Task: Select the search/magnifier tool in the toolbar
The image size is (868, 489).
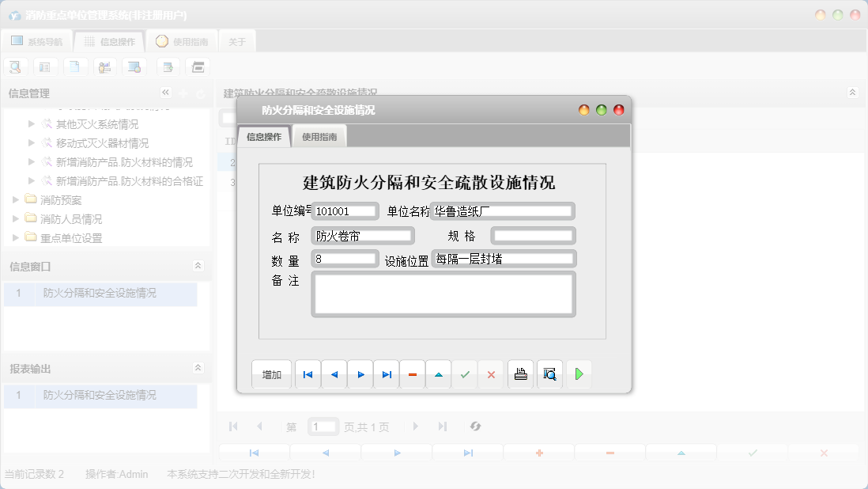Action: pyautogui.click(x=15, y=66)
